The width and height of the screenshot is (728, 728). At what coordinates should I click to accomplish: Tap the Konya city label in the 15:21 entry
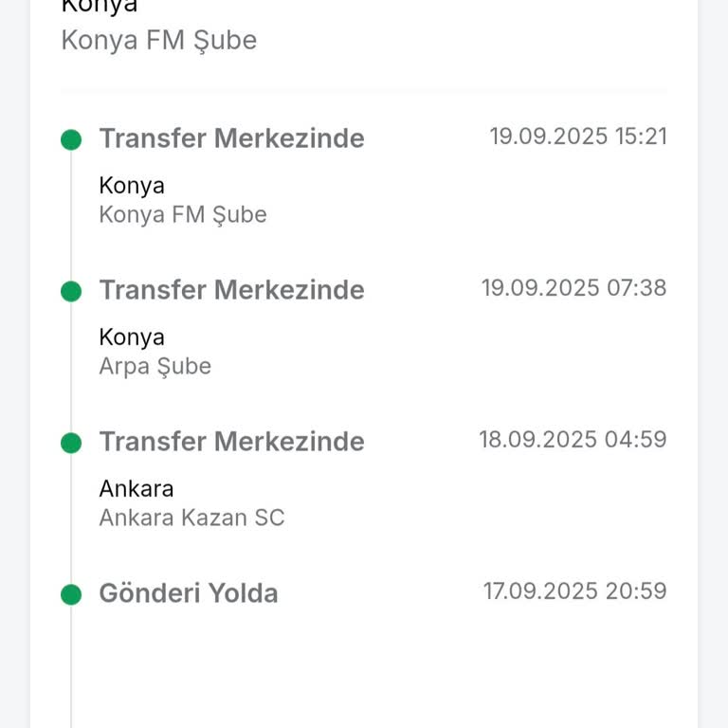coord(132,186)
